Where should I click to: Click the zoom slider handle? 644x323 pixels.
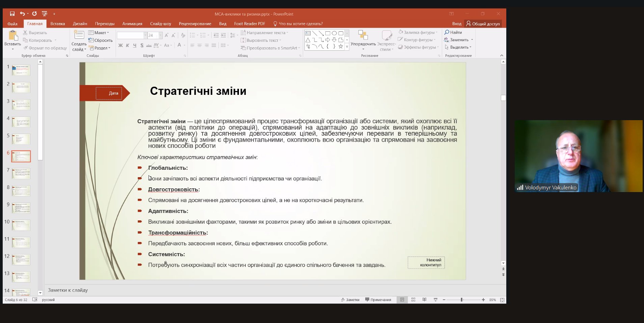(x=461, y=300)
